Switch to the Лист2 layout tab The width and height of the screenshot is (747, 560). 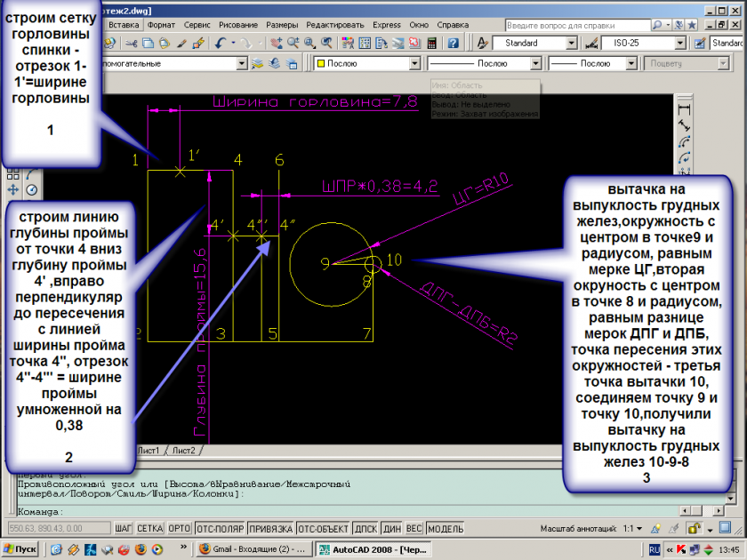[x=183, y=451]
